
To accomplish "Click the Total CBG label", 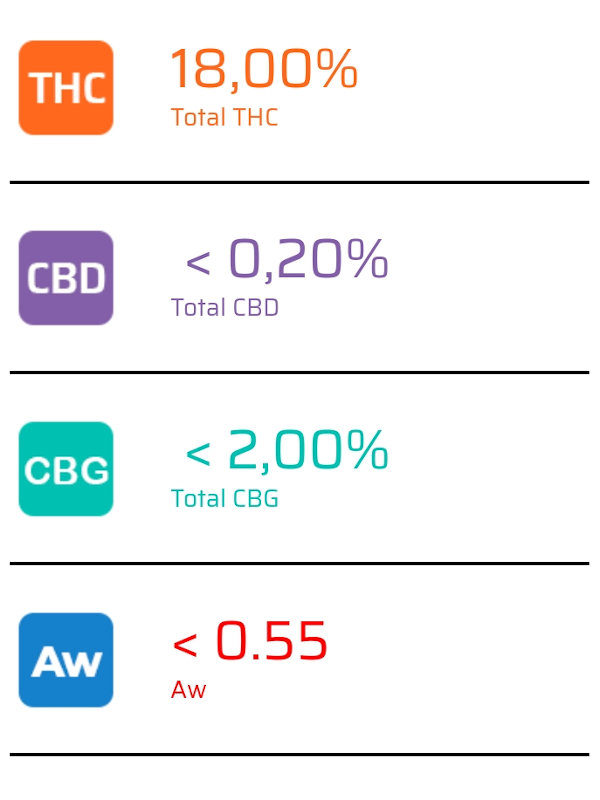I will [224, 498].
